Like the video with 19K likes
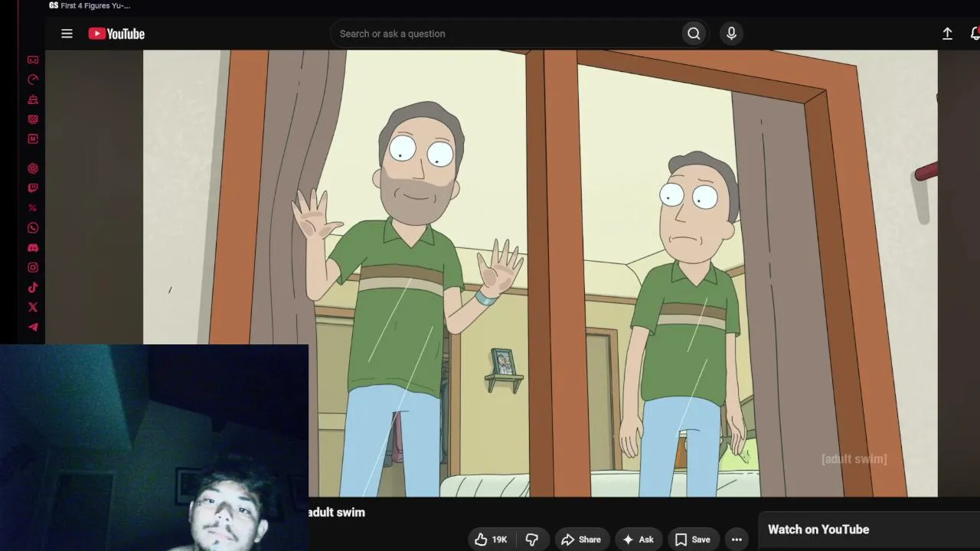The height and width of the screenshot is (551, 980). pyautogui.click(x=491, y=540)
